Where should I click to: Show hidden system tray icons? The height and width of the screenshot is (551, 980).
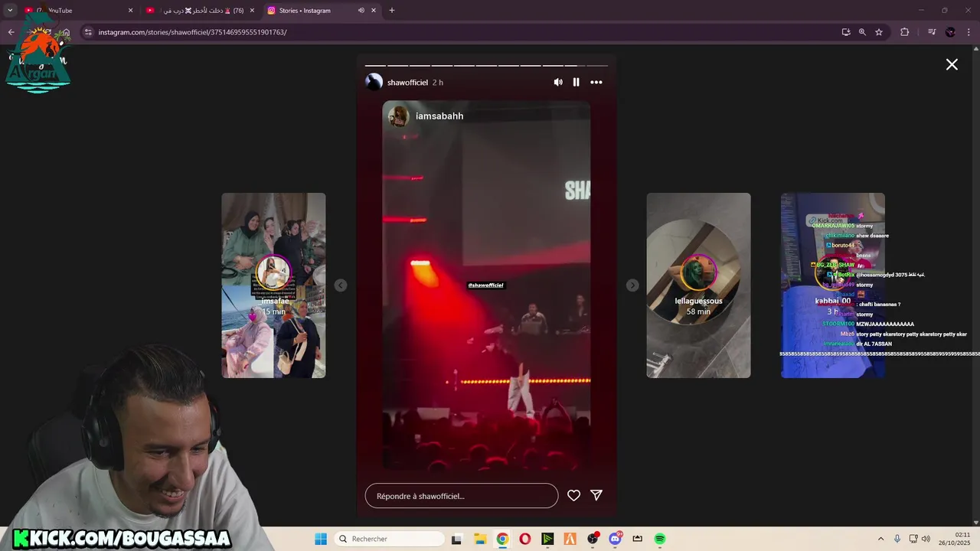(x=880, y=539)
